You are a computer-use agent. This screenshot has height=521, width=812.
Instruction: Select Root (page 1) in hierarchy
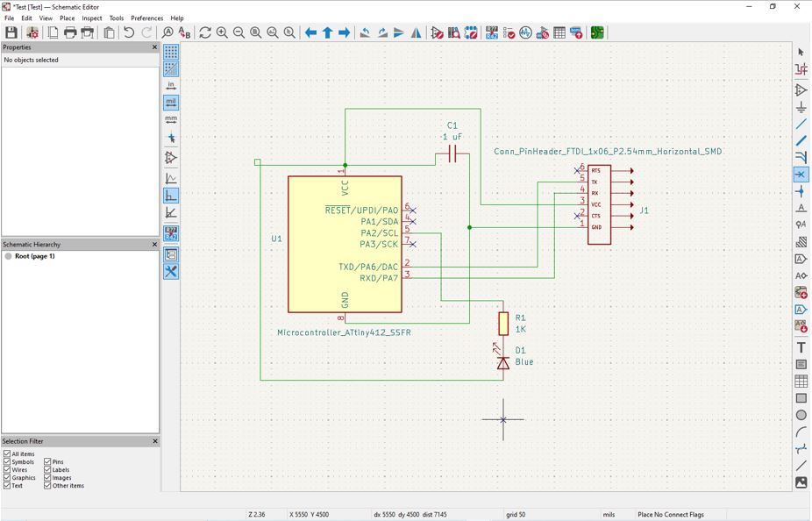click(x=34, y=256)
